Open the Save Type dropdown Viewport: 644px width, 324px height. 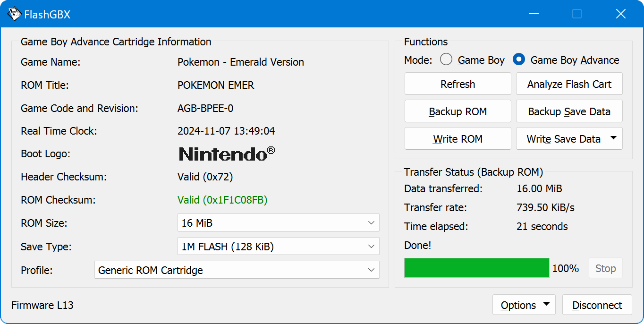click(279, 247)
